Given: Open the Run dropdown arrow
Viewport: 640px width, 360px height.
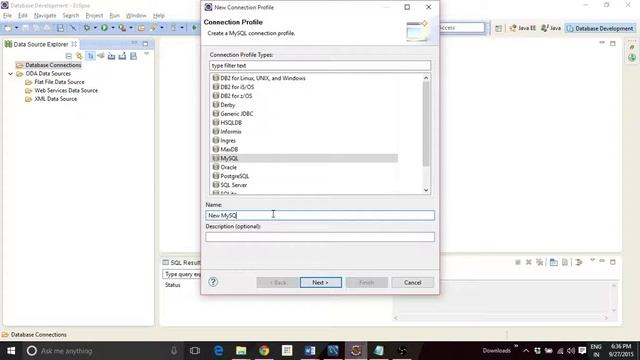Looking at the screenshot, I should tap(113, 28).
